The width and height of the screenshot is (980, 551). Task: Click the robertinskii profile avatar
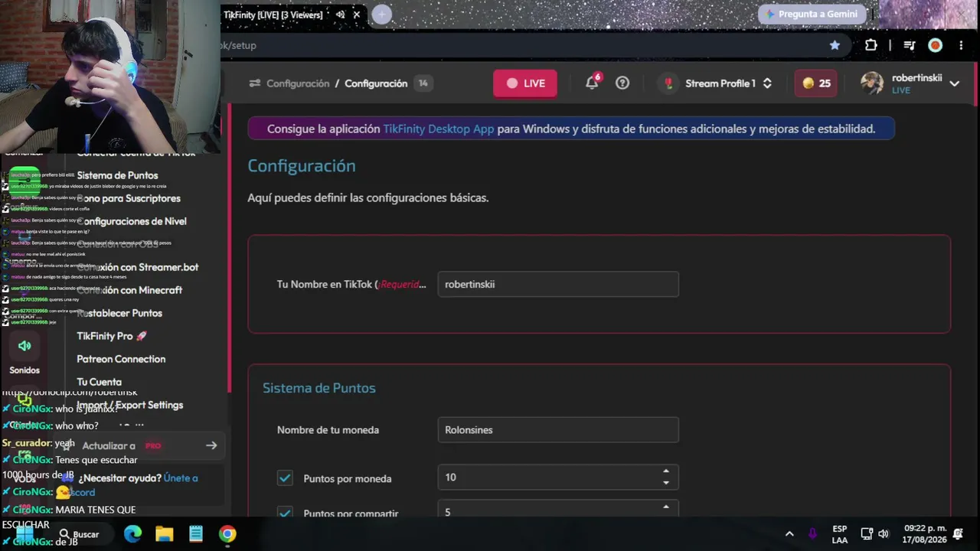tap(871, 83)
